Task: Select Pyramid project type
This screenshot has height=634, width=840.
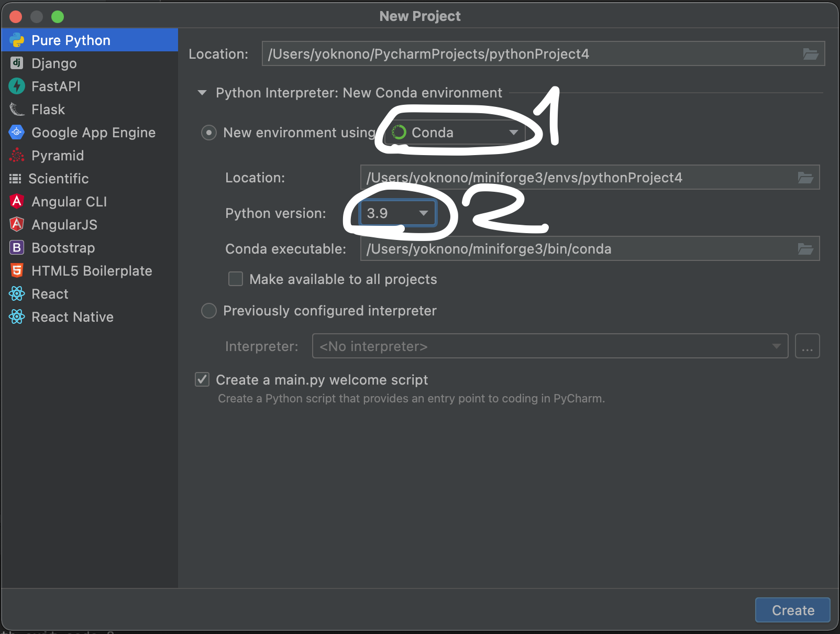Action: 90,156
